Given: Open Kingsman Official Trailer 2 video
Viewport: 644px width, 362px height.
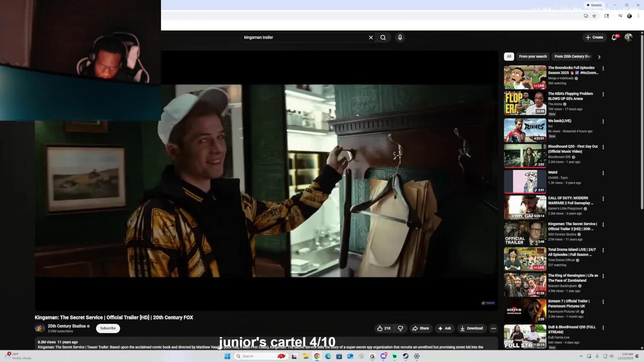Looking at the screenshot, I should (x=525, y=233).
